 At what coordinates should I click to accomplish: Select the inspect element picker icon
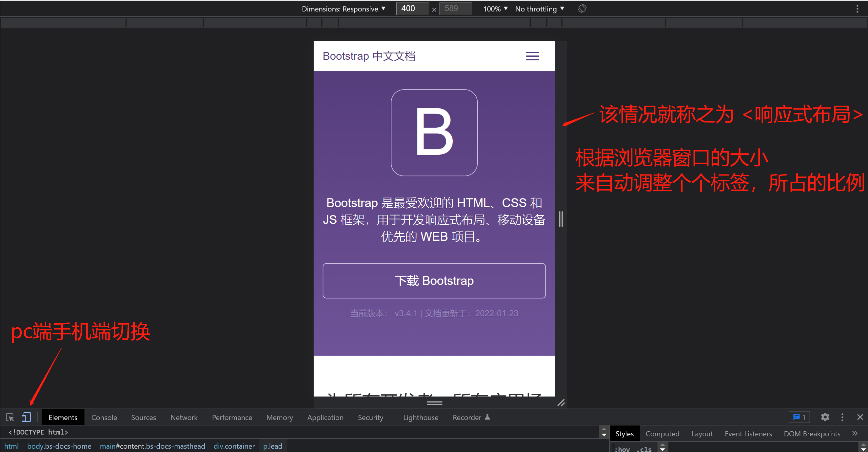pos(10,417)
